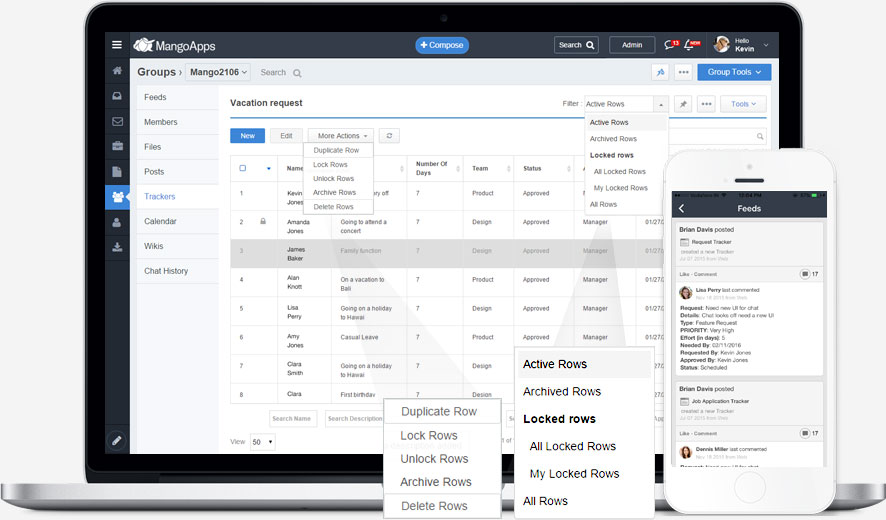Open the envelope messages icon in sidebar
This screenshot has height=520, width=886.
tap(117, 122)
